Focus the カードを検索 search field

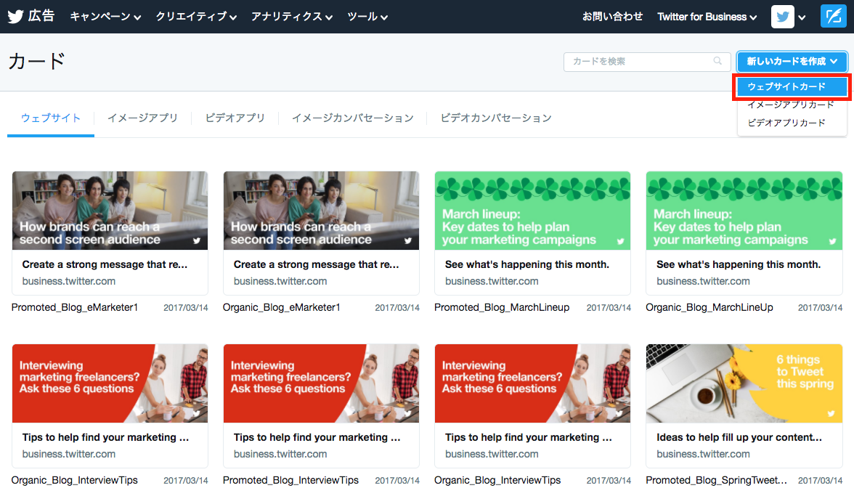coord(647,62)
